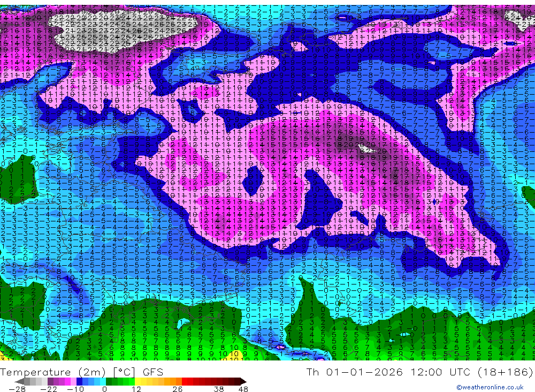Pick the yellow legend swatch

138,382
